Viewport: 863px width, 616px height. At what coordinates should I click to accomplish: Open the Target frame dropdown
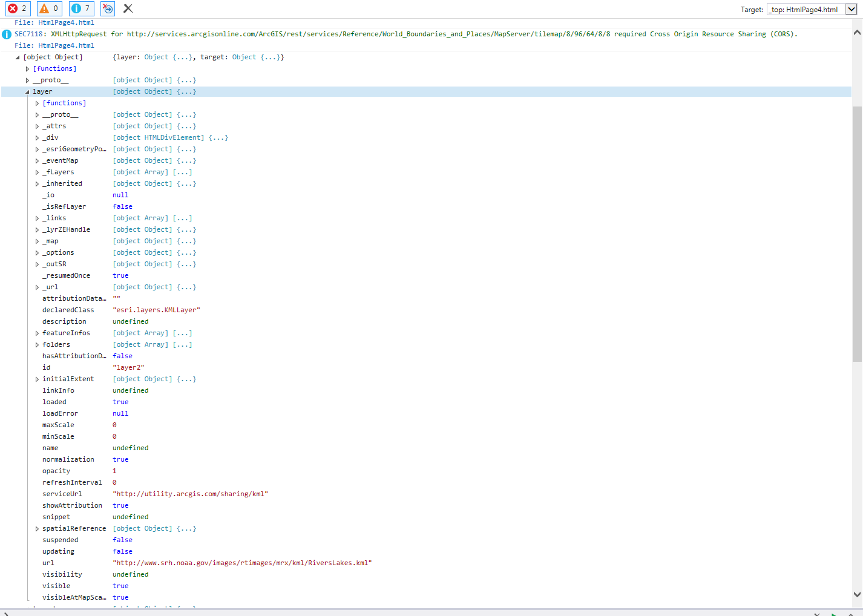(x=851, y=9)
